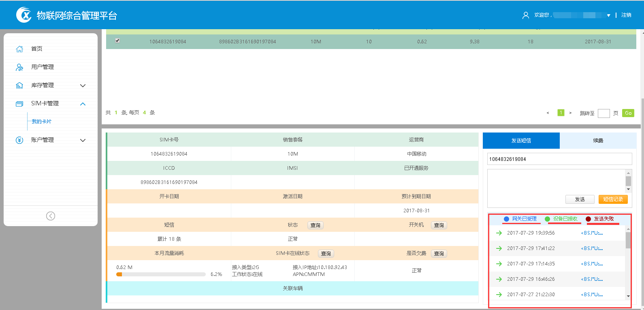Click the inventory management warehouse icon

coord(19,86)
